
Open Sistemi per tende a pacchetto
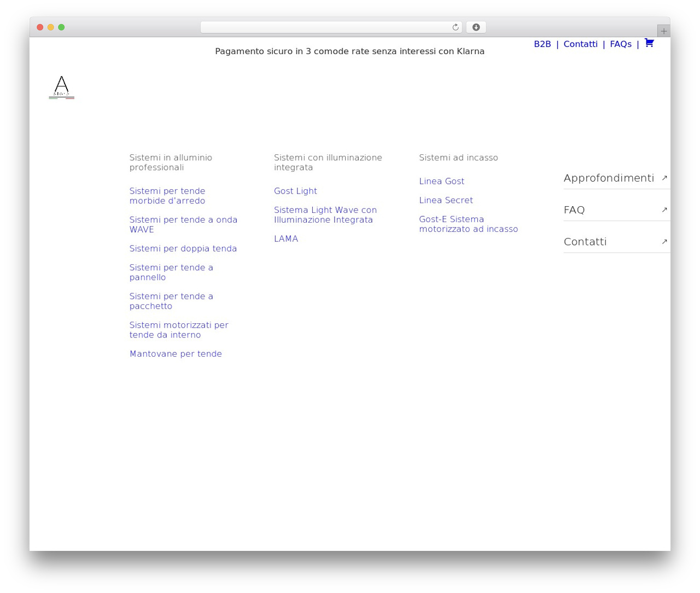pyautogui.click(x=171, y=301)
